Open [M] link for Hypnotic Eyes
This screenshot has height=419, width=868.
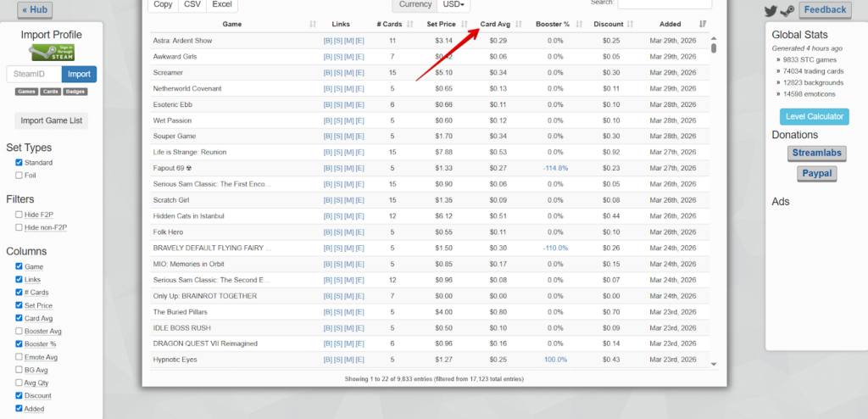coord(348,360)
